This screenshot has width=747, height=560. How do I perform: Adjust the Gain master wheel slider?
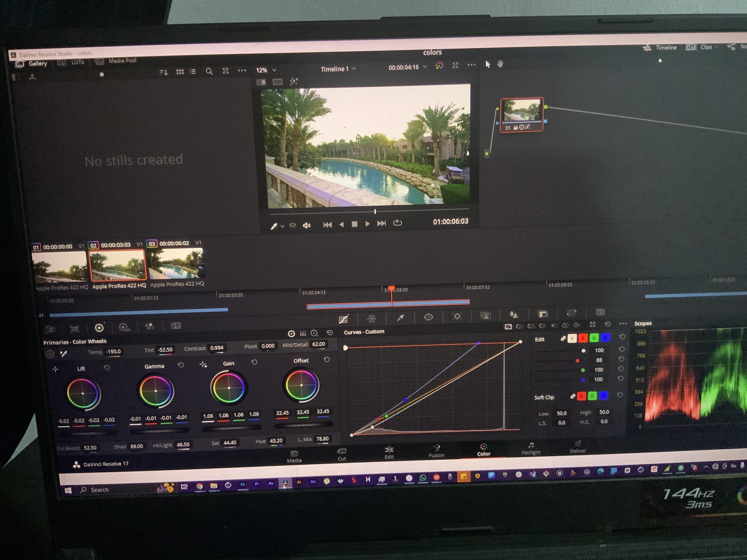[232, 428]
